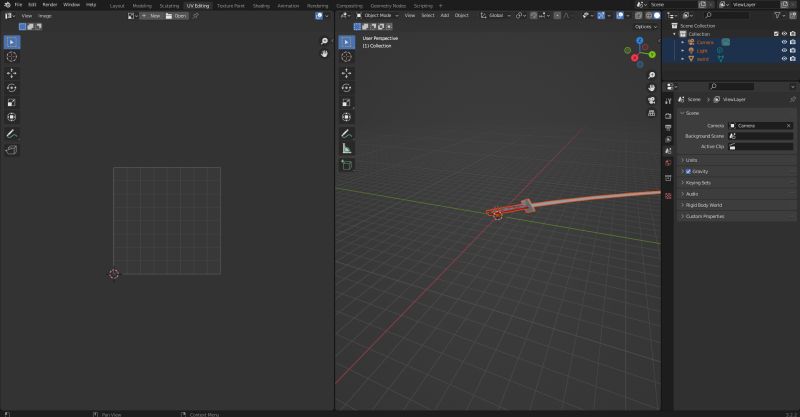Select the Cursor tool in 3D viewport
This screenshot has width=800, height=417.
tap(346, 57)
